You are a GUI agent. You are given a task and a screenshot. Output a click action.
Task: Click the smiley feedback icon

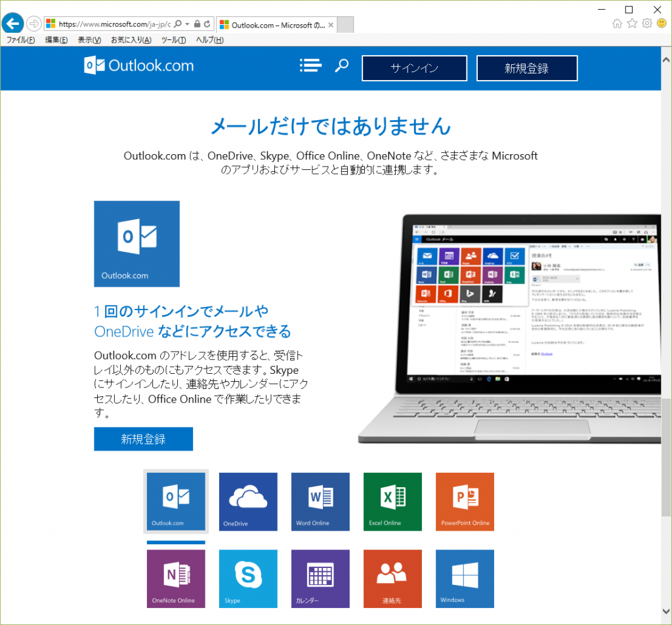coord(661,24)
